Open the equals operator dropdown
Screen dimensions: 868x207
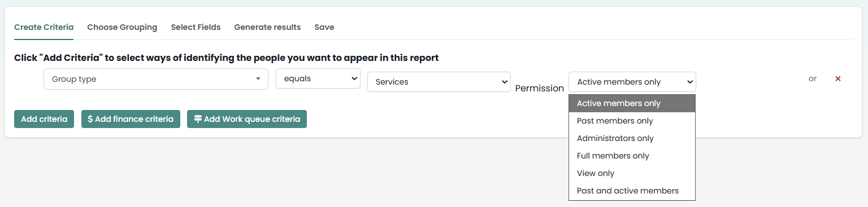pos(318,79)
